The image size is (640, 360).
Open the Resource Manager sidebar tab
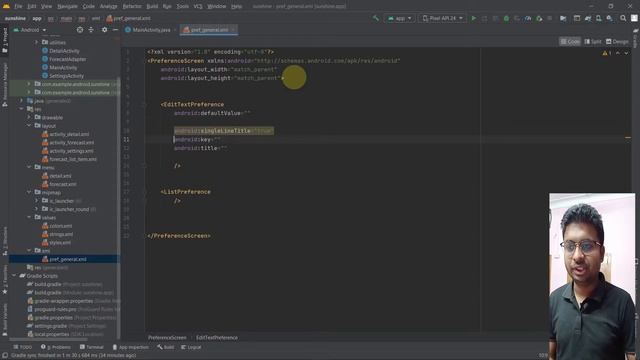4,84
